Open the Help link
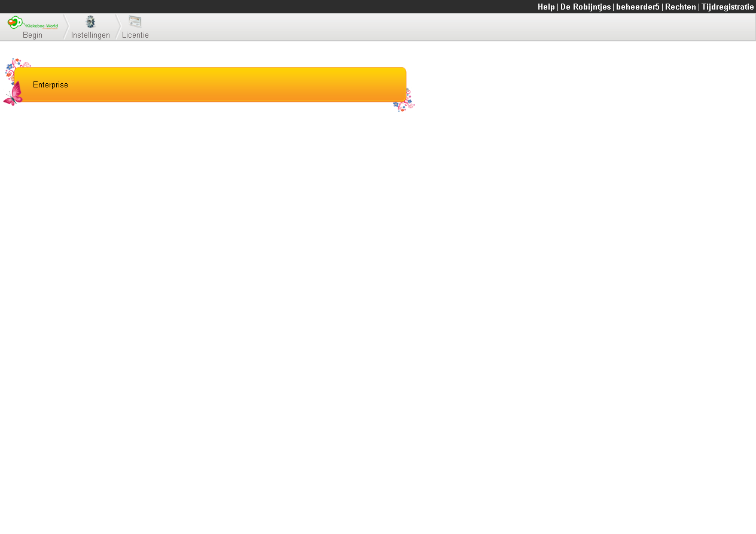Viewport: 756px width, 534px height. coord(546,7)
